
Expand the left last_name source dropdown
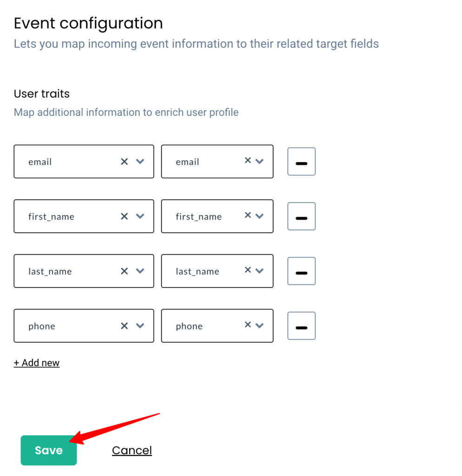pyautogui.click(x=140, y=271)
